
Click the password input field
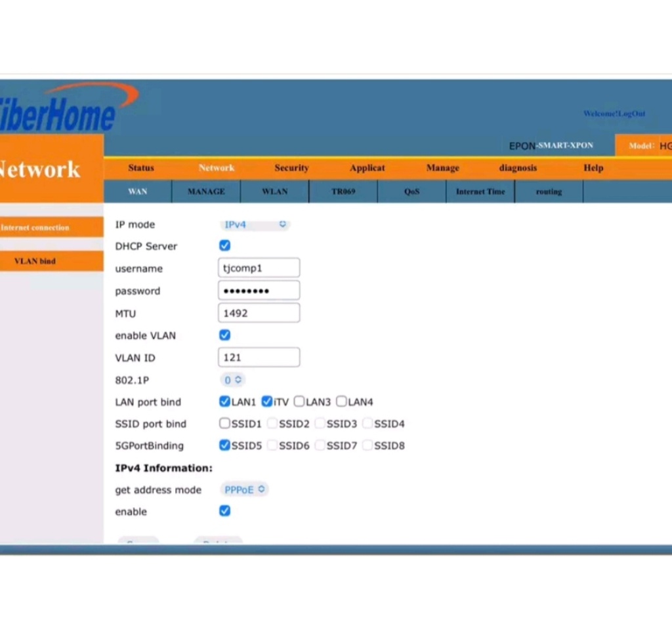[x=259, y=291]
